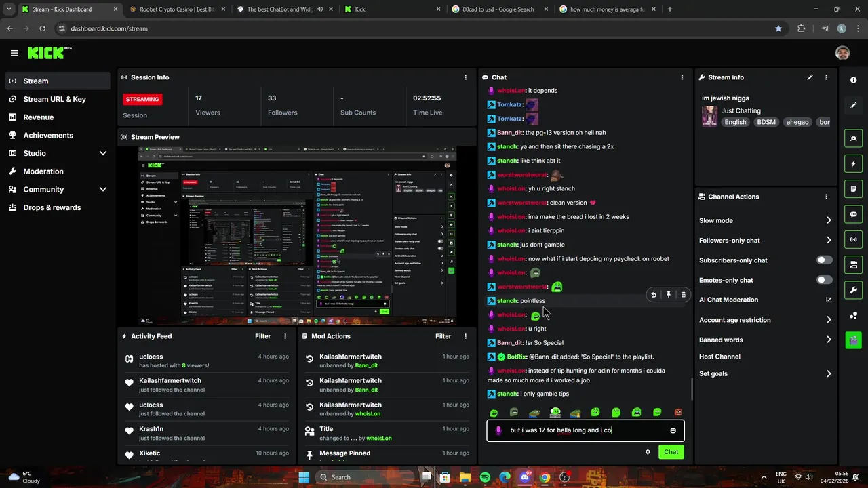The image size is (868, 488).
Task: Click the document note widget icon in sidebar
Action: pos(853,188)
